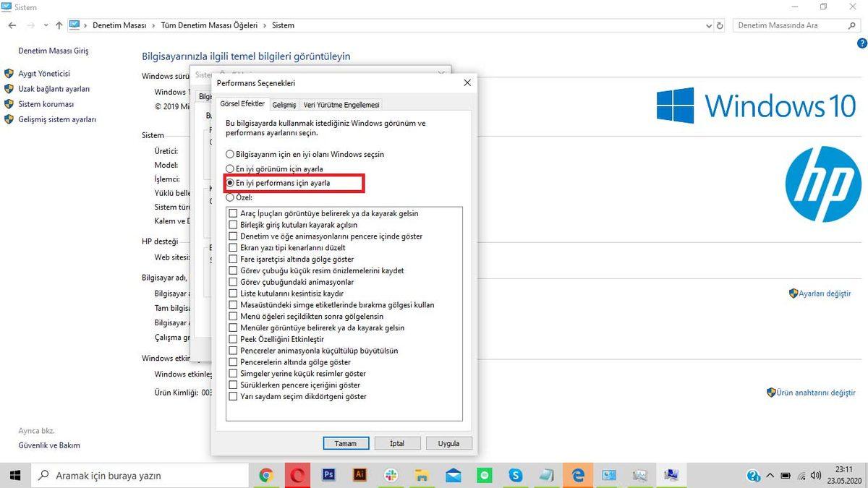Screen dimensions: 868x488
Task: Click the Tamam button
Action: click(x=346, y=443)
